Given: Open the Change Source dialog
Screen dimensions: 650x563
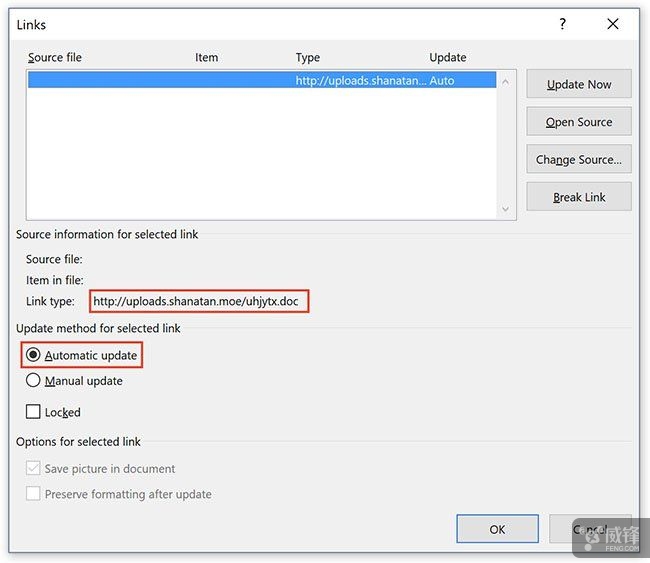Looking at the screenshot, I should (579, 159).
